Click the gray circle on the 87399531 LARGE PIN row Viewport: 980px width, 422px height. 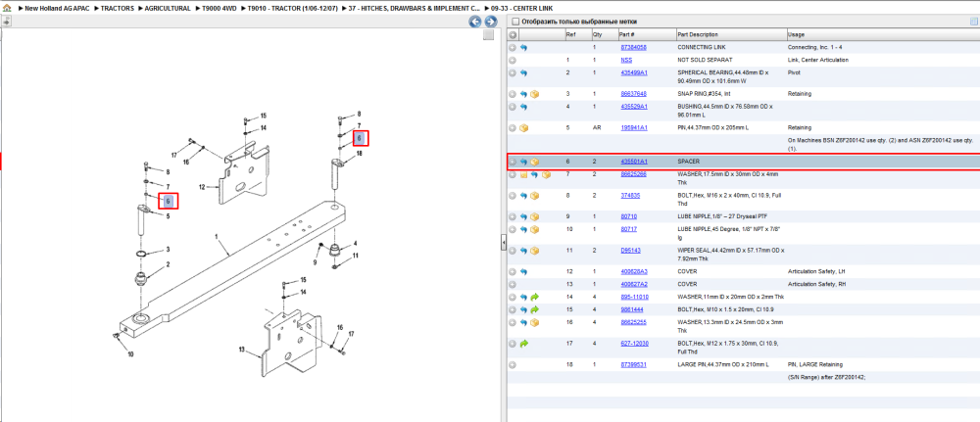click(x=513, y=364)
